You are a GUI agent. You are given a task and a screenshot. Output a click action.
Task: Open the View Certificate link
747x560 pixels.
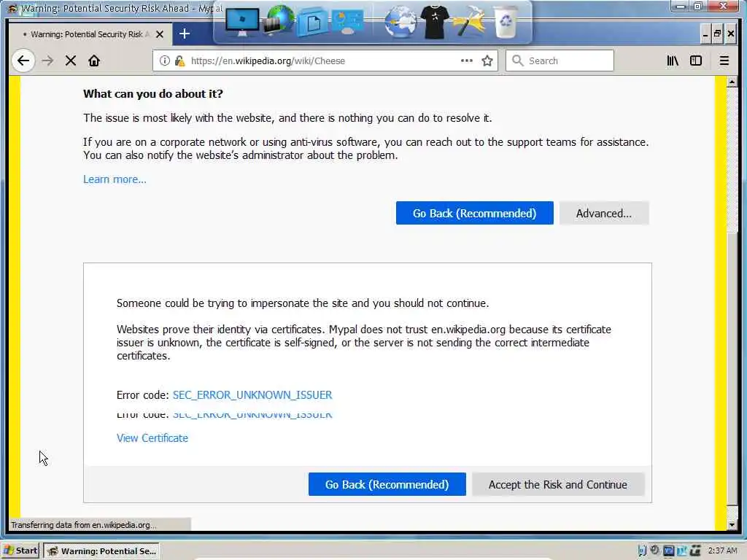point(152,438)
